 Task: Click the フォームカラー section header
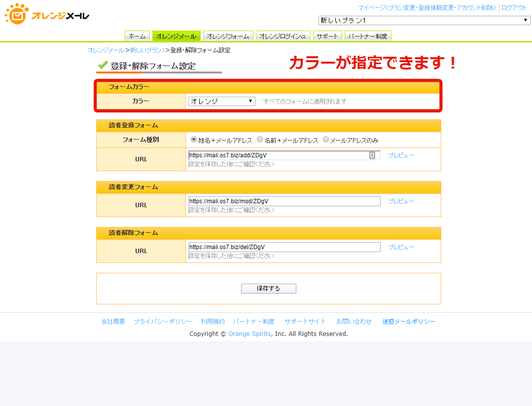click(x=268, y=87)
